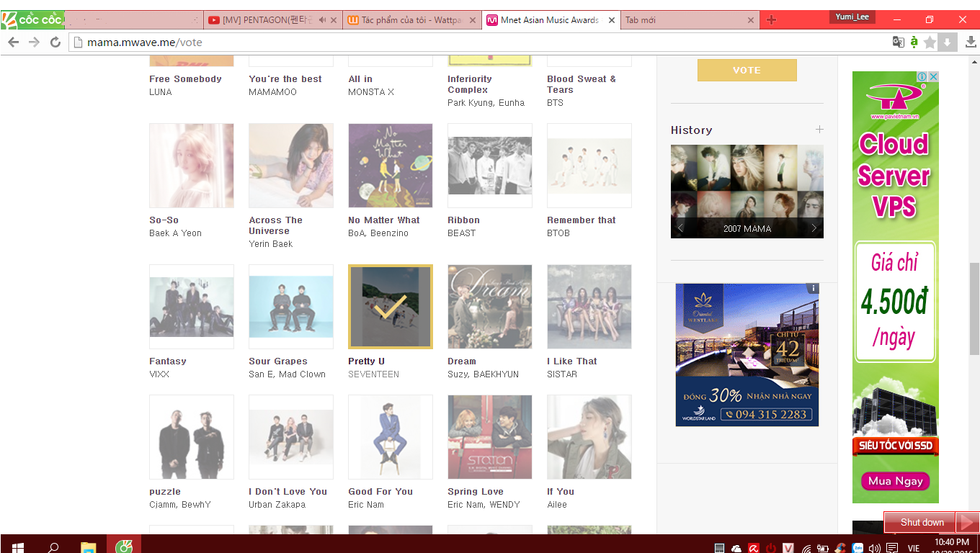Click the gray media download arrow in address bar
Viewport: 980px width, 553px height.
(x=947, y=42)
